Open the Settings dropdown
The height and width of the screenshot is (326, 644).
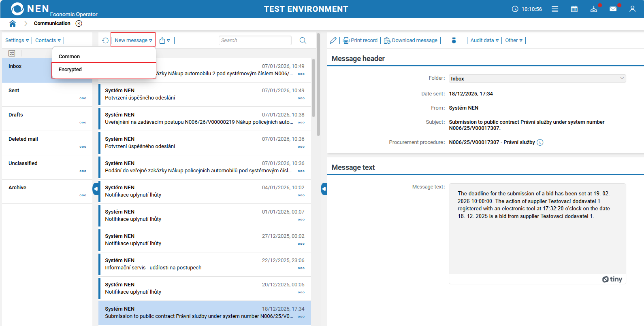click(17, 40)
